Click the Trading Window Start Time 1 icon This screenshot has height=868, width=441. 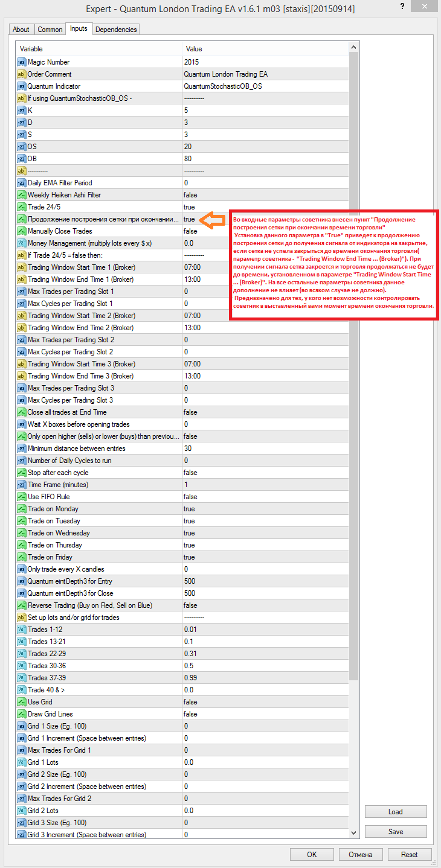tap(21, 267)
